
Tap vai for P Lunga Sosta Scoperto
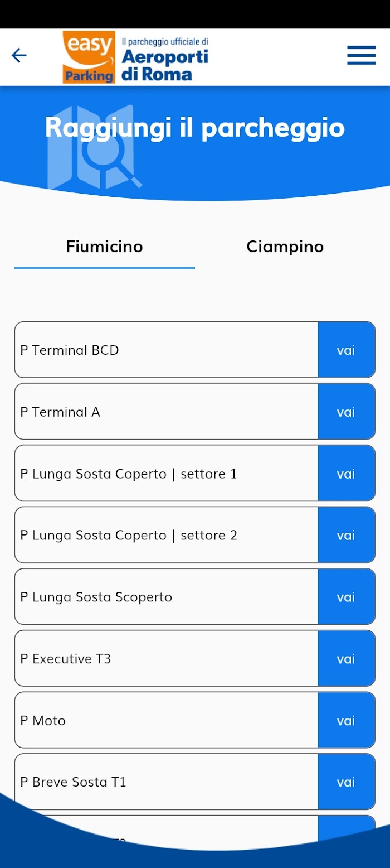point(346,597)
